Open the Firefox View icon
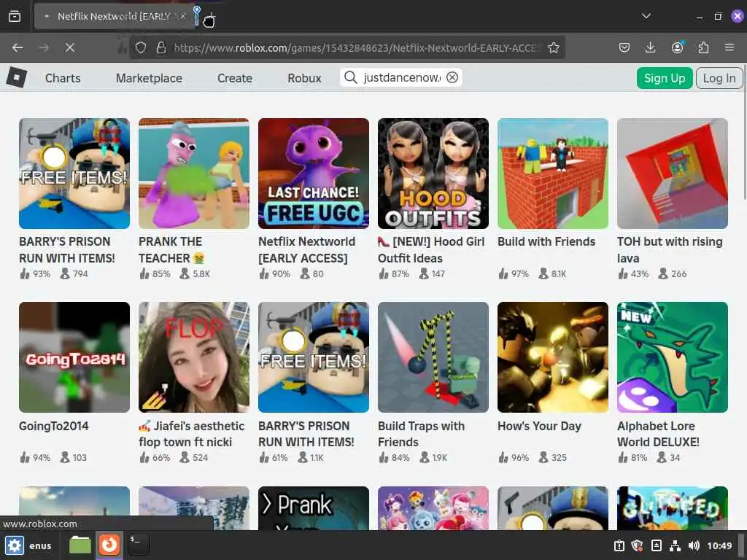This screenshot has width=747, height=560. [x=15, y=16]
